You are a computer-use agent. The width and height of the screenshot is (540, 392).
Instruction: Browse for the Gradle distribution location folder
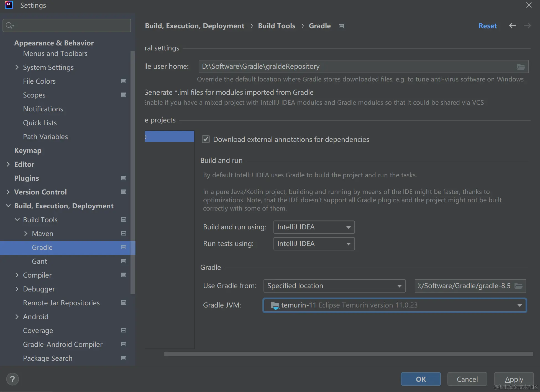coord(518,286)
